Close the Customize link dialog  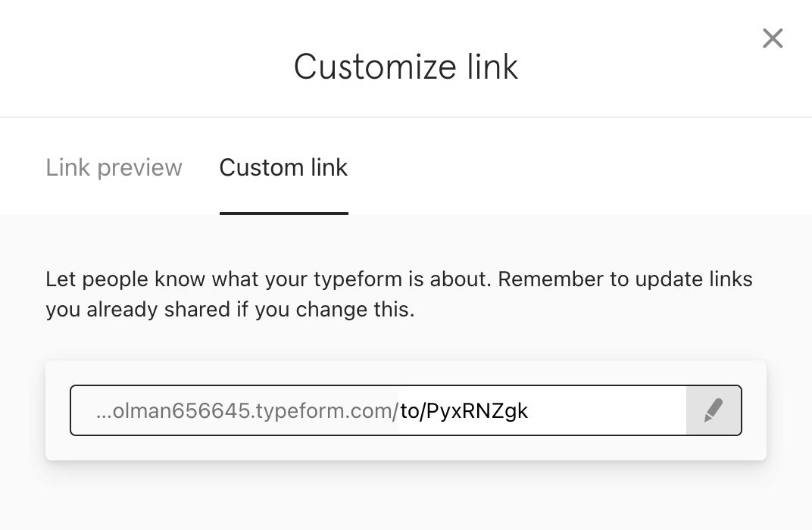tap(773, 39)
